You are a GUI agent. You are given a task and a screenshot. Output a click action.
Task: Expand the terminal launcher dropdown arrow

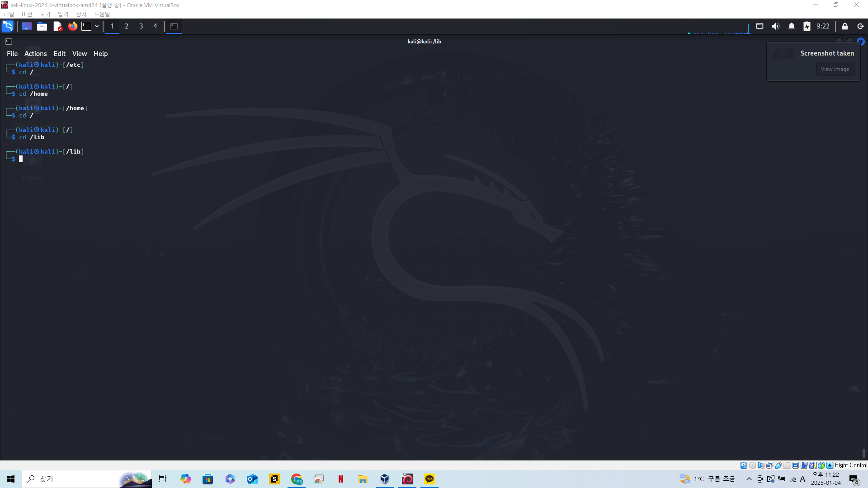tap(97, 26)
